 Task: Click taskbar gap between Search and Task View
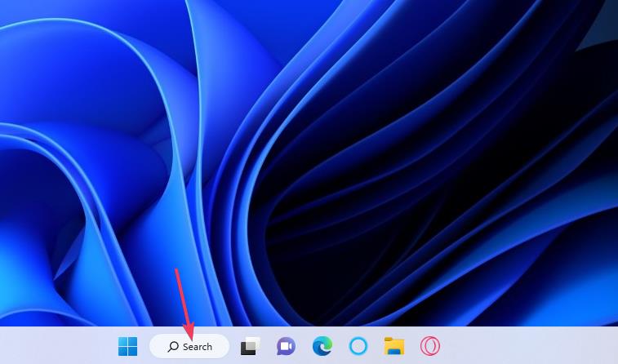pos(234,347)
